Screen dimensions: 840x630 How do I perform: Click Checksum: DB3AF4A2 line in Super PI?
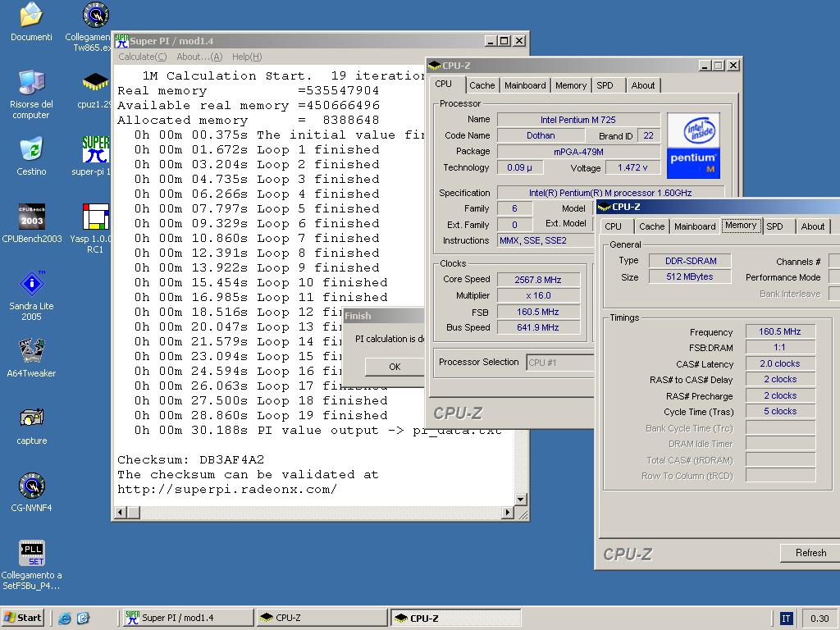tap(190, 459)
